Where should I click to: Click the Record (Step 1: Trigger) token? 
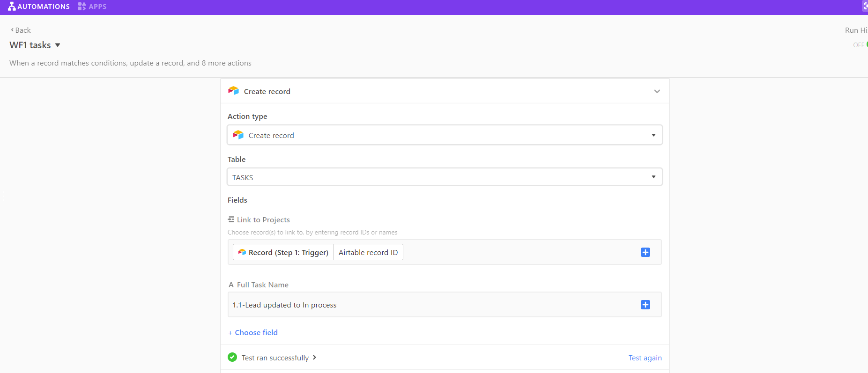click(x=283, y=252)
